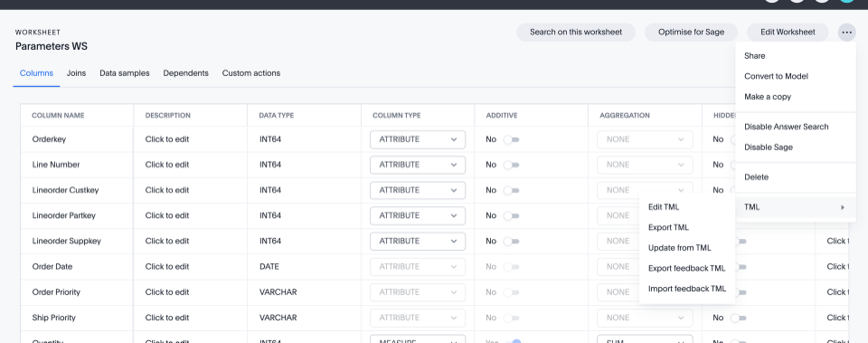This screenshot has height=343, width=868.
Task: Open Column Type dropdown for Orderkey
Action: click(418, 139)
